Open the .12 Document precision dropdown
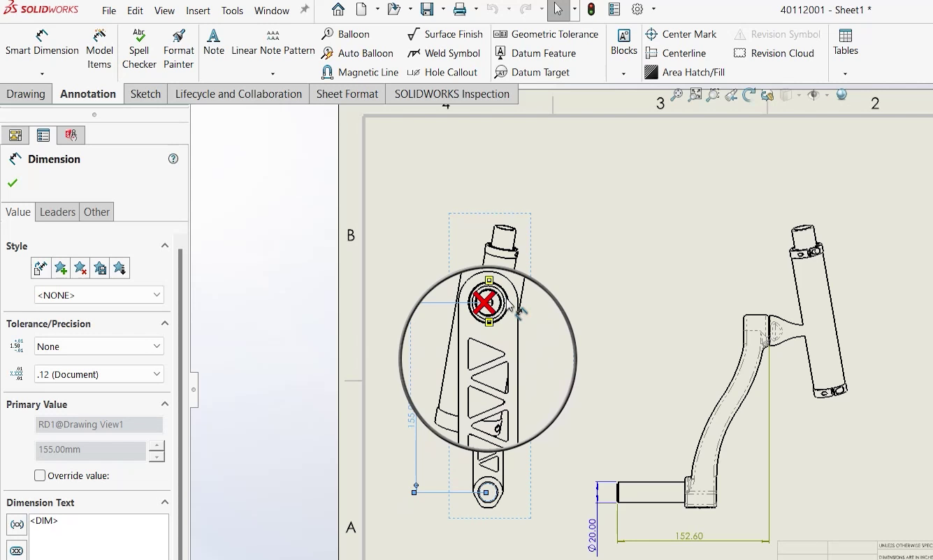The image size is (933, 560). tap(98, 374)
